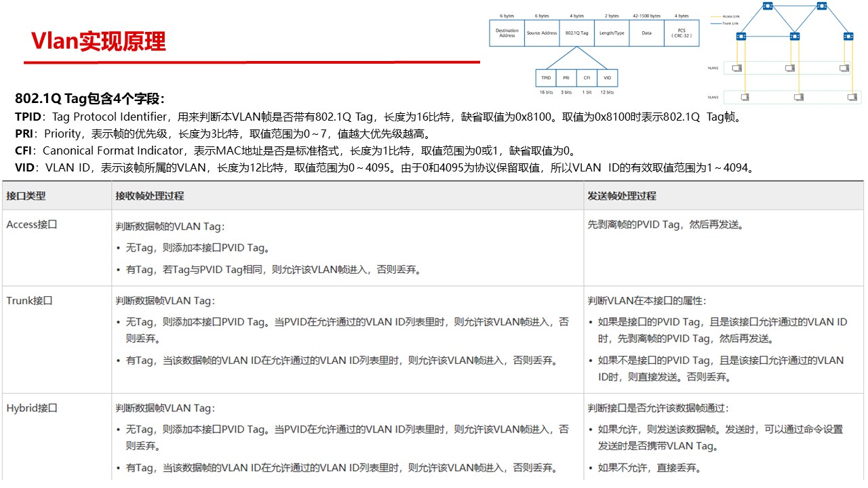Select the right switch in the lower switch row
The image size is (868, 488).
click(848, 37)
